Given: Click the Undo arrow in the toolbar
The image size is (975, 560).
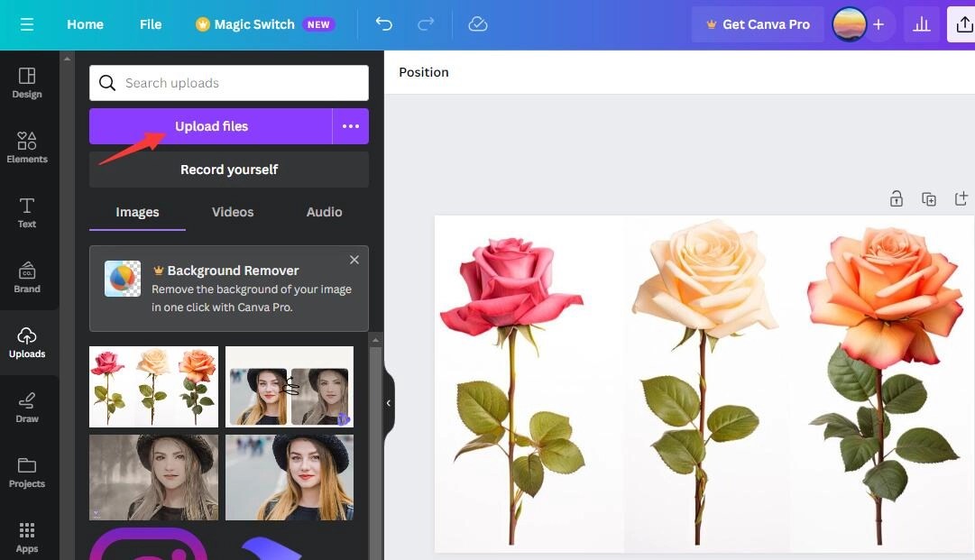Looking at the screenshot, I should pos(383,24).
